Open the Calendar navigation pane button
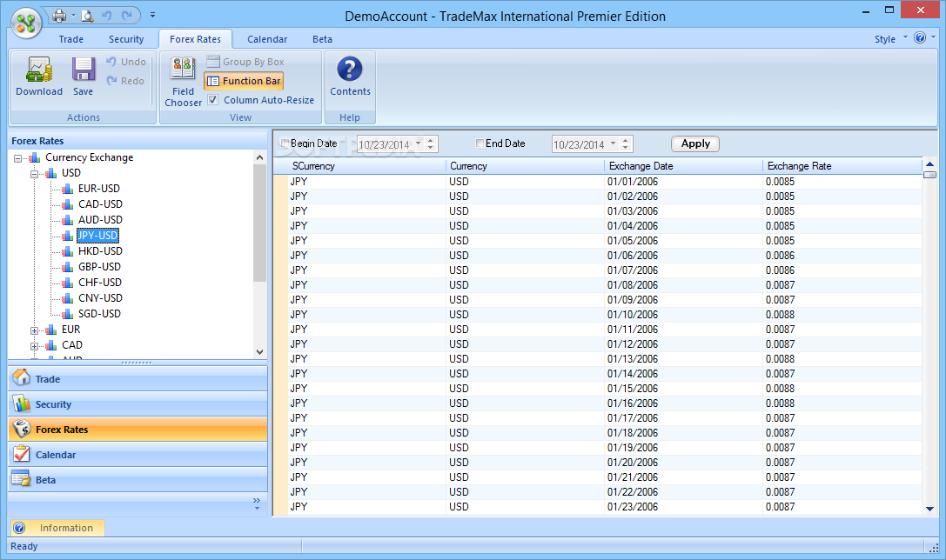Viewport: 946px width, 560px height. pos(138,455)
